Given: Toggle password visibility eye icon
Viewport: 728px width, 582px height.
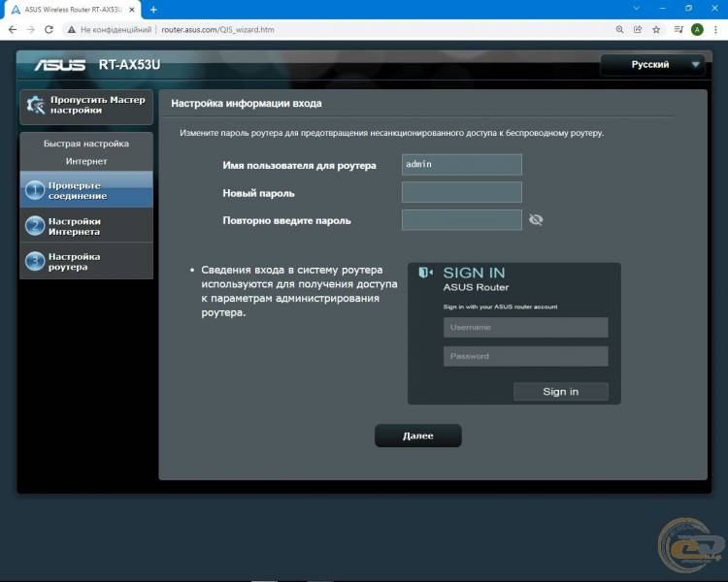Looking at the screenshot, I should 536,219.
